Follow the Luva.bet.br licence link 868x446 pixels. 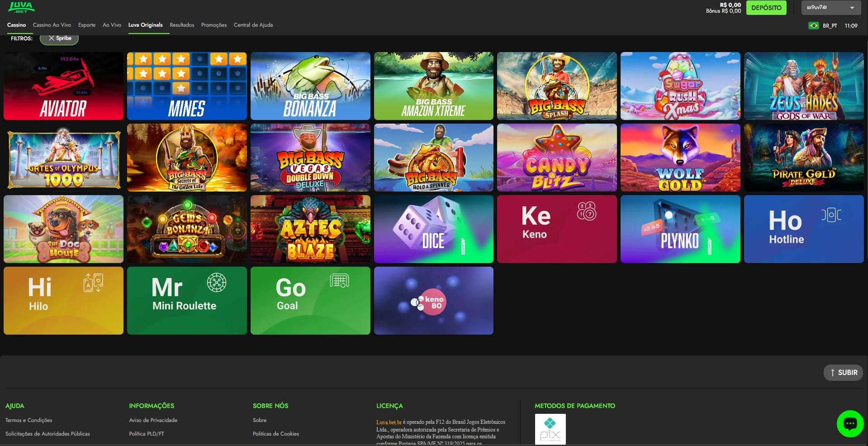(x=389, y=422)
